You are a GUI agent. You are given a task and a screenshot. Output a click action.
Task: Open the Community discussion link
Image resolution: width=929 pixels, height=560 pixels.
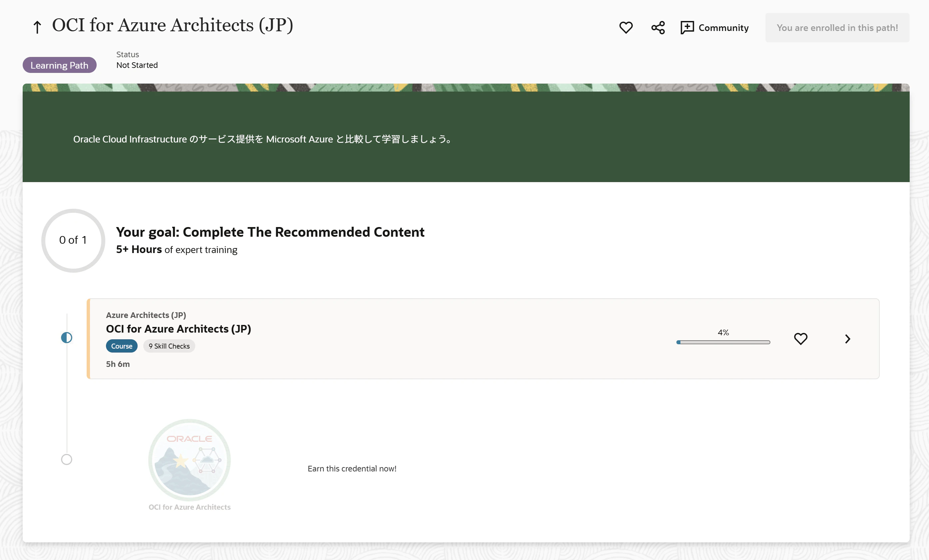714,28
